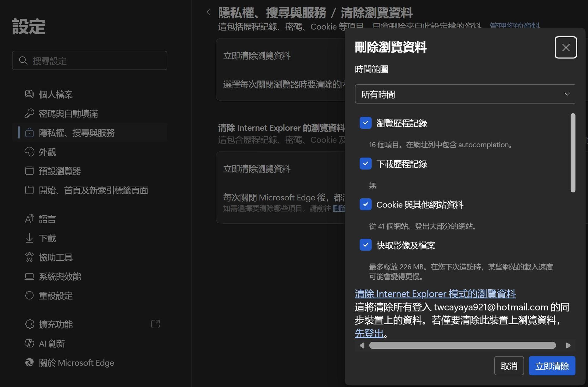The image size is (588, 387).
Task: Uncheck 快取影像及檔案 checkbox
Action: click(x=365, y=245)
